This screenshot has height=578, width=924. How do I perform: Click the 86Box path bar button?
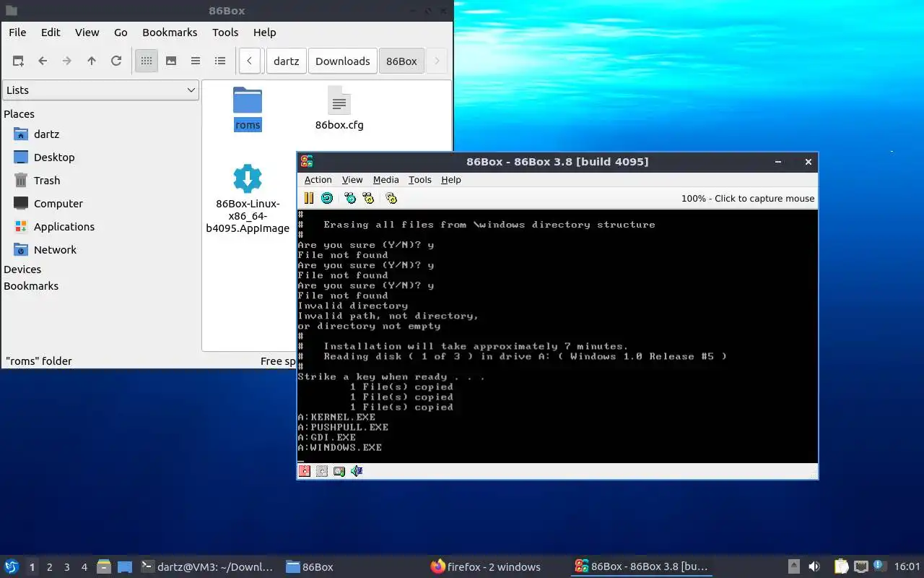pos(401,61)
